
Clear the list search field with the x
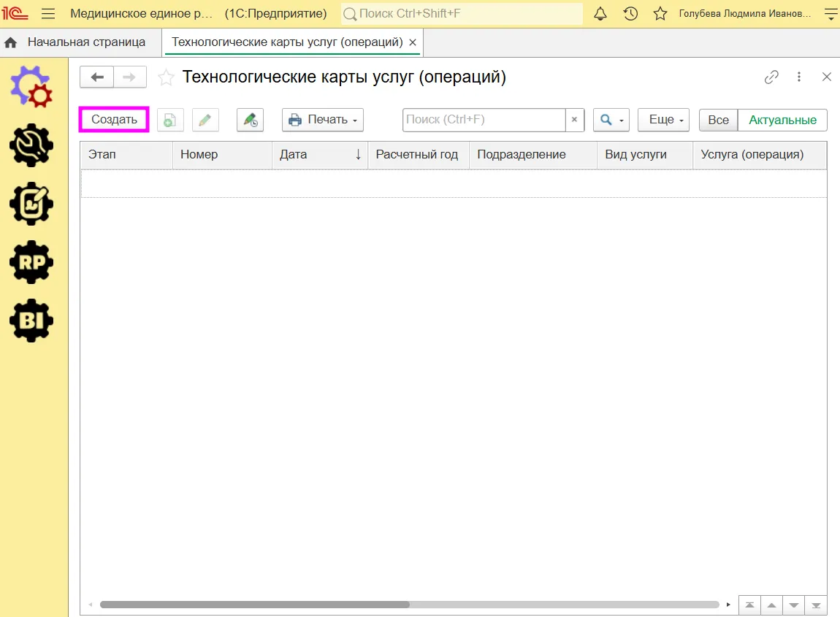574,120
